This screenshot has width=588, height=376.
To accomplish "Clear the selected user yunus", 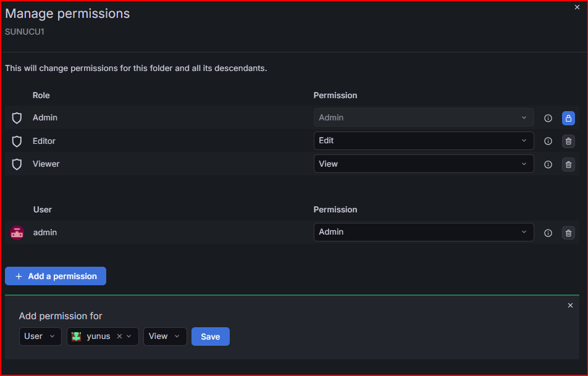I will [119, 336].
